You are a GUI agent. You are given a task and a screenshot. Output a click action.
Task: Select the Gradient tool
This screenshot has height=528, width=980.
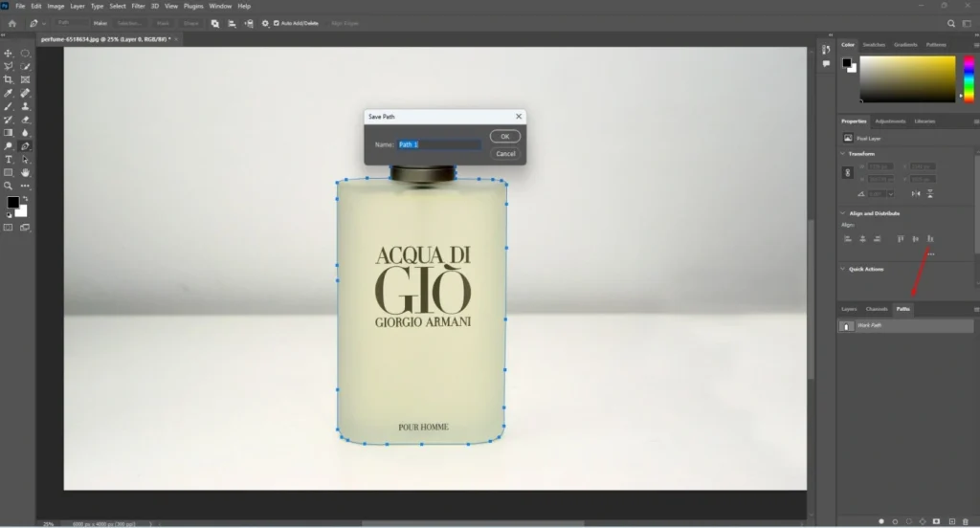(8, 132)
